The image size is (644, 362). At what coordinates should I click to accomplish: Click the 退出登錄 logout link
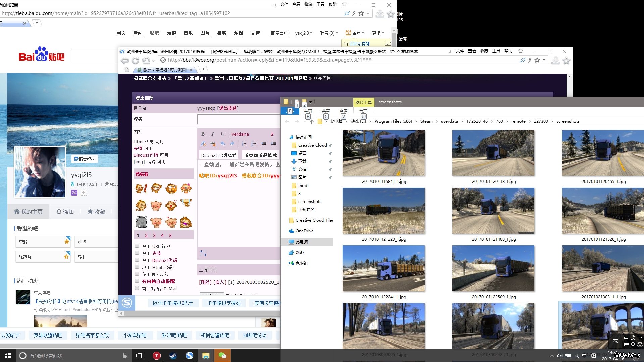click(x=228, y=108)
